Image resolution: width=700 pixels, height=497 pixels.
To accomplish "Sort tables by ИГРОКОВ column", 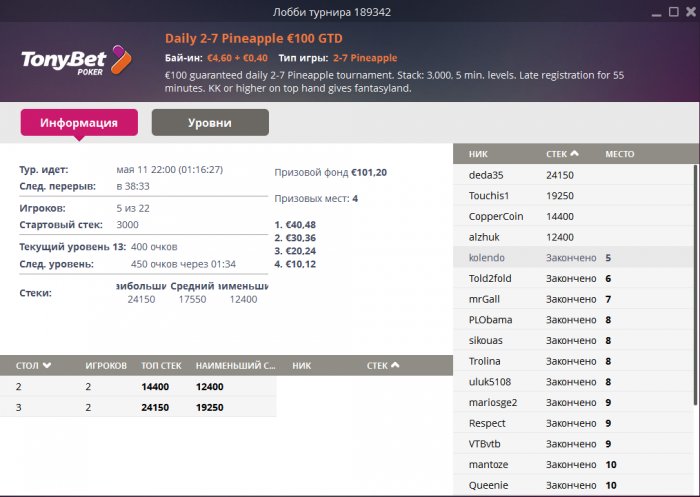I will [106, 366].
